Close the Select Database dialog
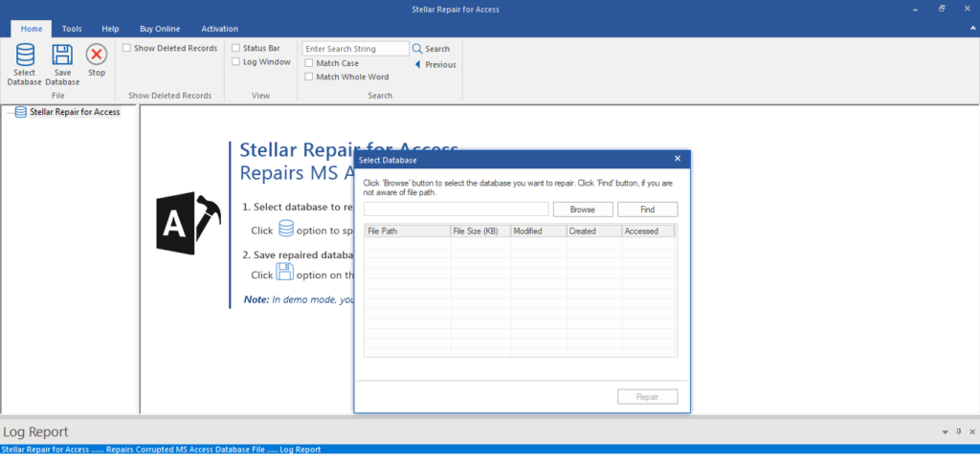The height and width of the screenshot is (463, 980). [678, 159]
